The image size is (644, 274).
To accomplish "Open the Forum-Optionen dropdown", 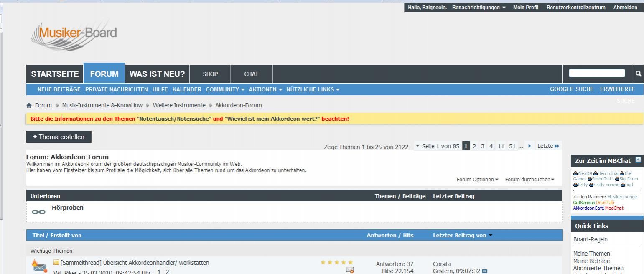I will [477, 180].
